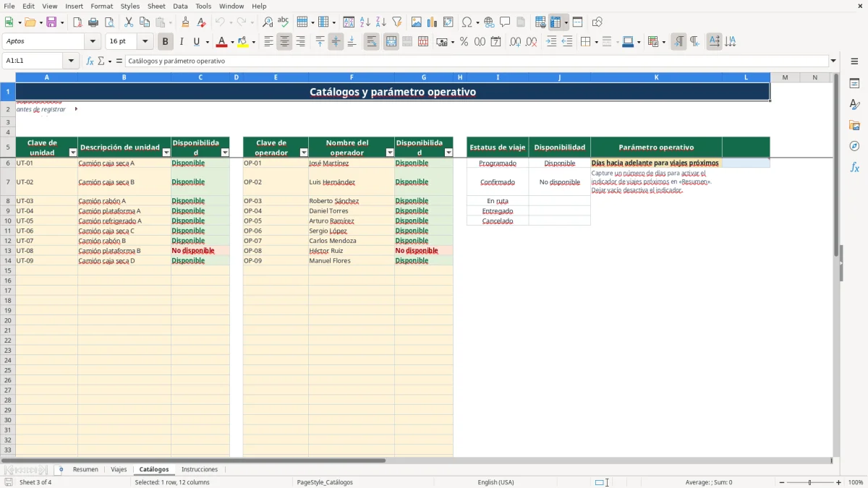This screenshot has height=488, width=868.
Task: Apply AutoFilter from the toolbar
Action: click(x=397, y=22)
